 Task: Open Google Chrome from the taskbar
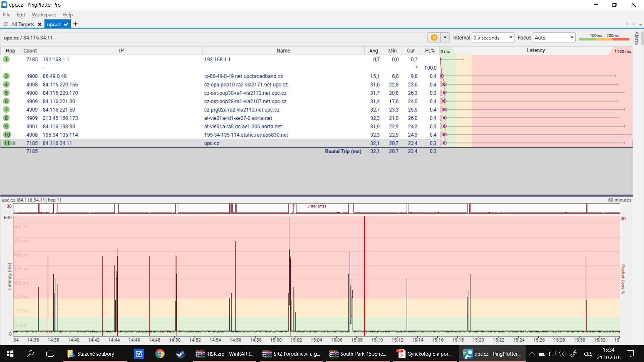[x=160, y=354]
